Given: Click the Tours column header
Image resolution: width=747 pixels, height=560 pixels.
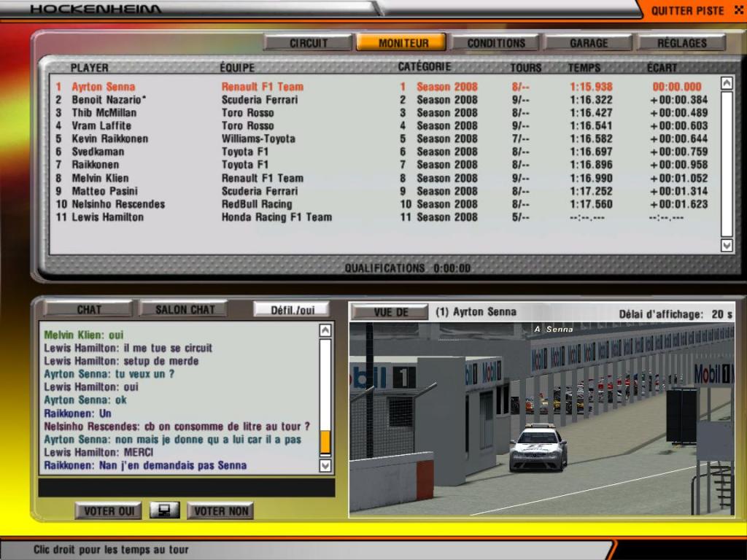Looking at the screenshot, I should (x=526, y=67).
